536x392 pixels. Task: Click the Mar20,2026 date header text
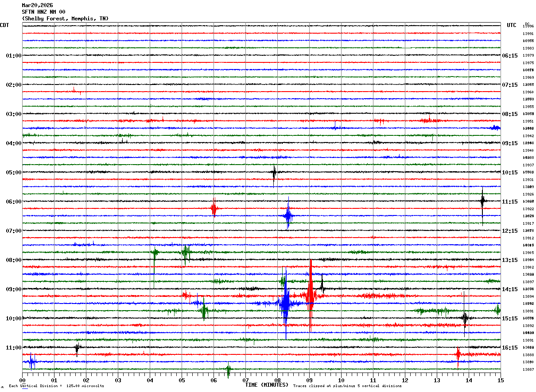37,5
